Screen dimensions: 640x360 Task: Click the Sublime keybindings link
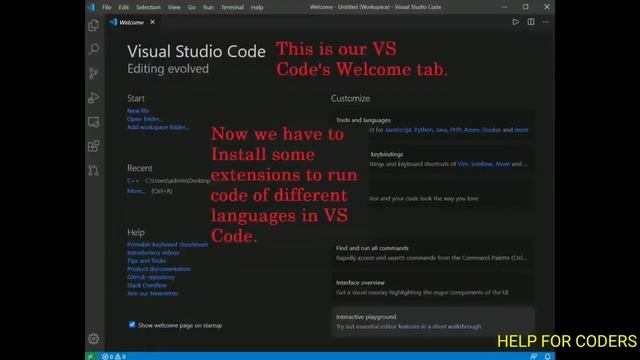[x=482, y=164]
